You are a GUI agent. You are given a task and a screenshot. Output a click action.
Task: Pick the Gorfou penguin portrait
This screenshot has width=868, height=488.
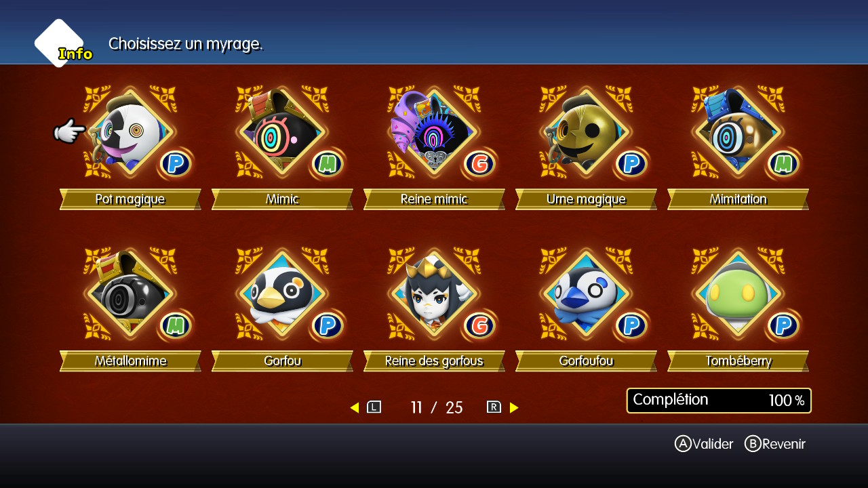click(282, 294)
